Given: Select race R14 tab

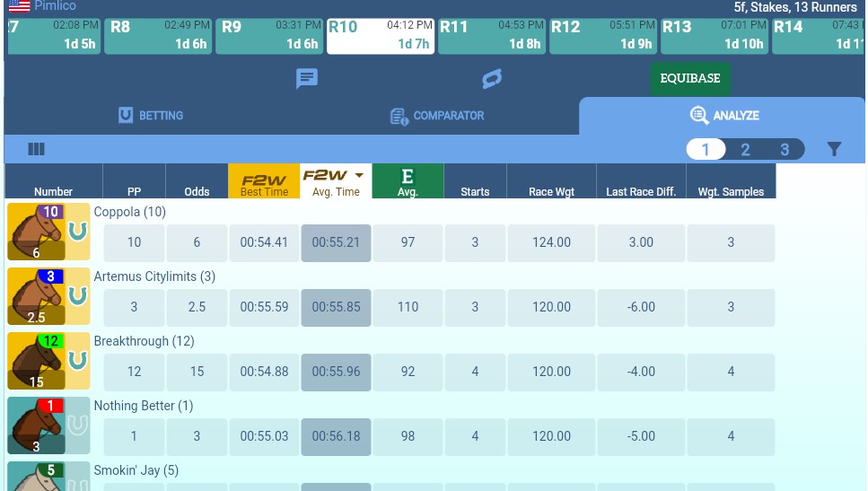Looking at the screenshot, I should click(x=818, y=35).
